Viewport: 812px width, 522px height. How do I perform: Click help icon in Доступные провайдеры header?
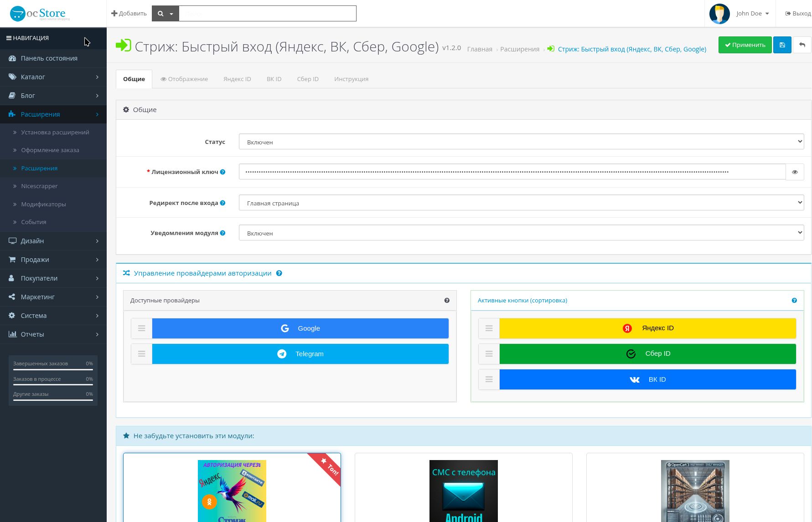[x=447, y=301]
